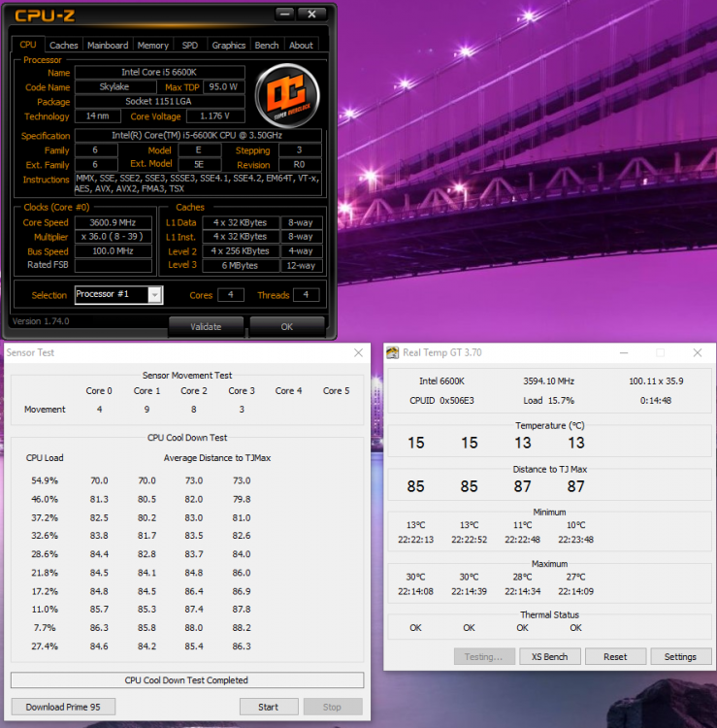Screen dimensions: 717x728
Task: Open the Bench tab in CPU-Z
Action: point(267,45)
